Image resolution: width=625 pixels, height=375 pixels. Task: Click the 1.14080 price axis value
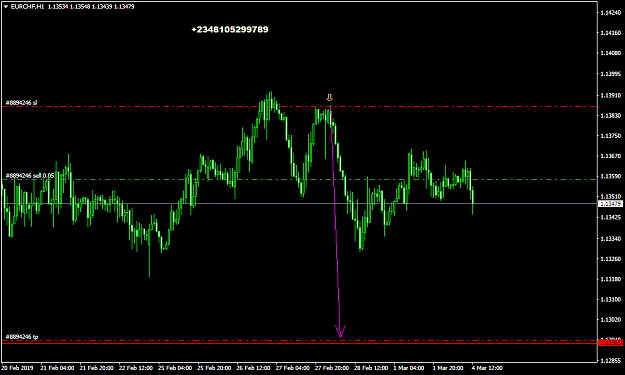point(611,53)
